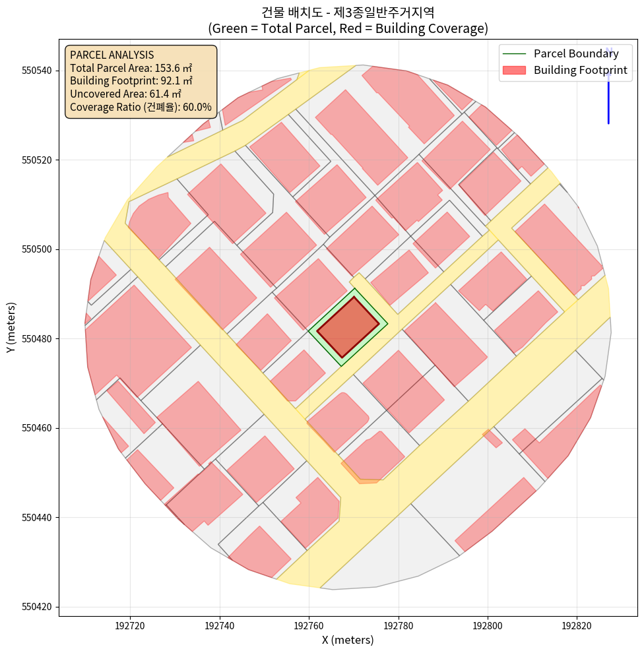Click the PARCEL ANALYSIS heading in info box
Image resolution: width=644 pixels, height=653 pixels.
[112, 55]
